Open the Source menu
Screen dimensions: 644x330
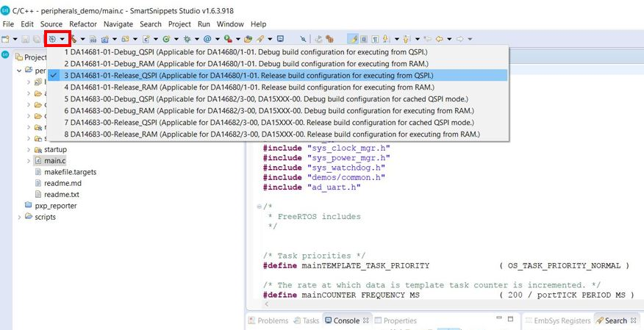pyautogui.click(x=51, y=24)
